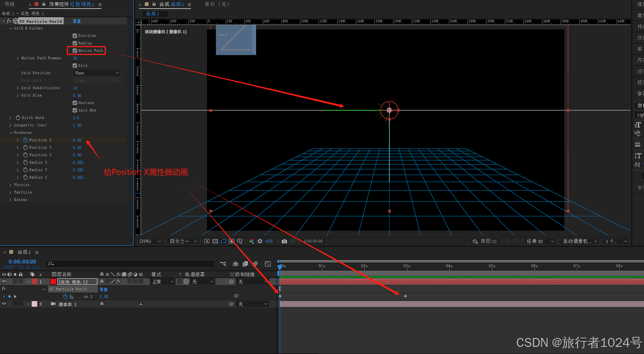Screen dimensions: 644x354
Task: Expand the Extras group
Action: 10,200
